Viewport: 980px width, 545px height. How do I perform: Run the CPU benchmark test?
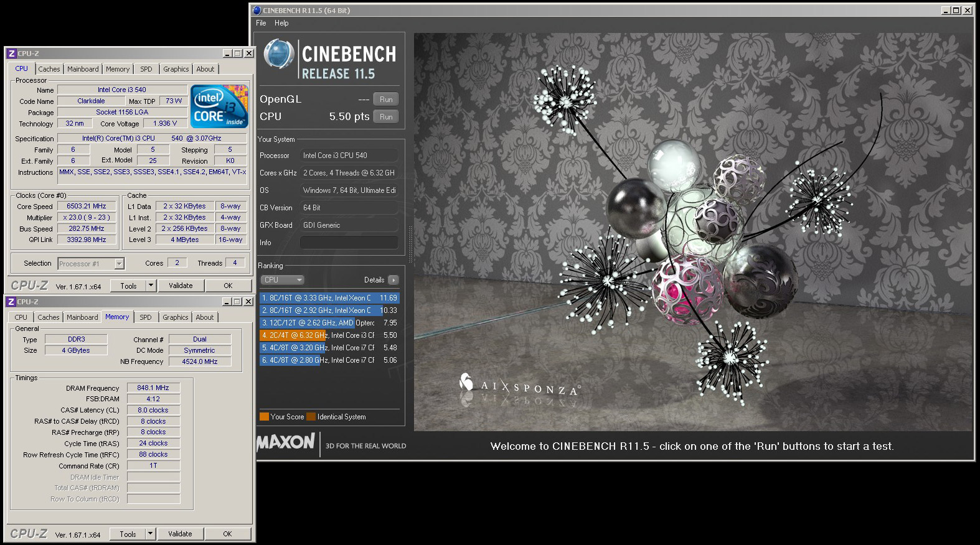pos(386,117)
